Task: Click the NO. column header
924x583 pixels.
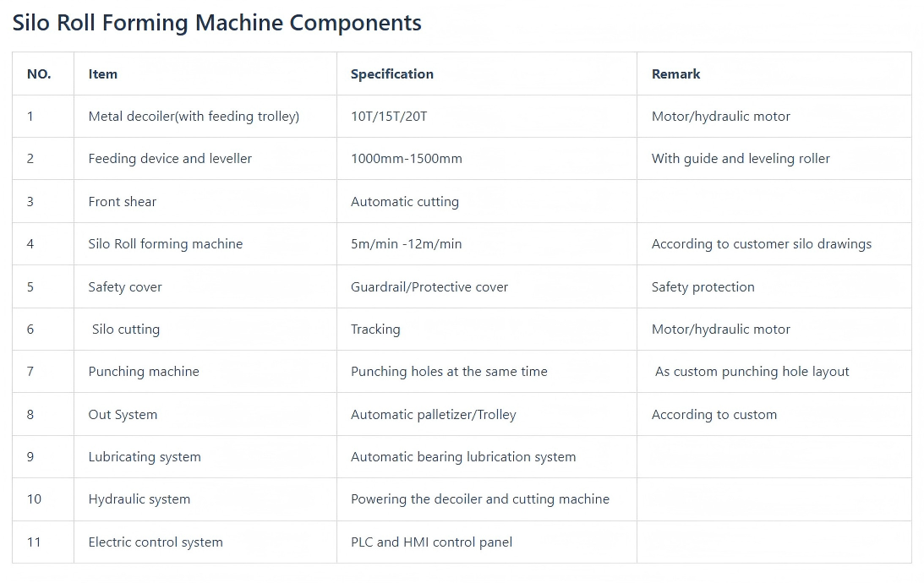Action: [39, 74]
